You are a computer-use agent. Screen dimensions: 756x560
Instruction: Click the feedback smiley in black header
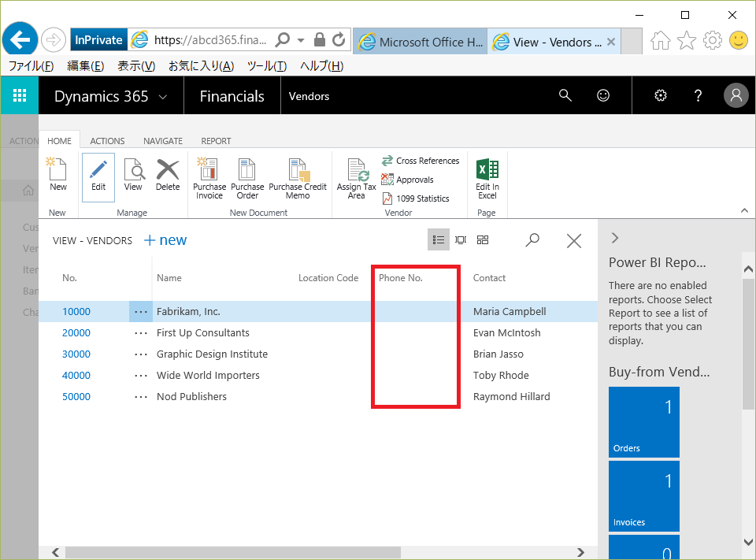point(603,95)
